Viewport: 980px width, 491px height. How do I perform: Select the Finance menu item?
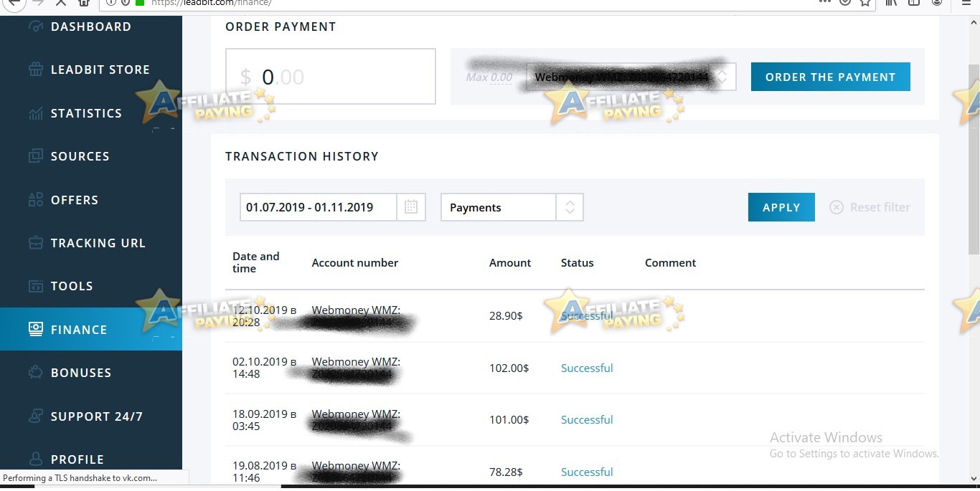91,329
